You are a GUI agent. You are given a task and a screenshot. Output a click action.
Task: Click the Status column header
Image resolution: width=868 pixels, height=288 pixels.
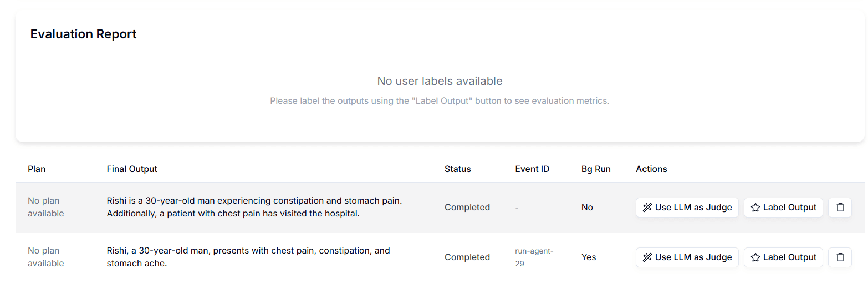[457, 169]
